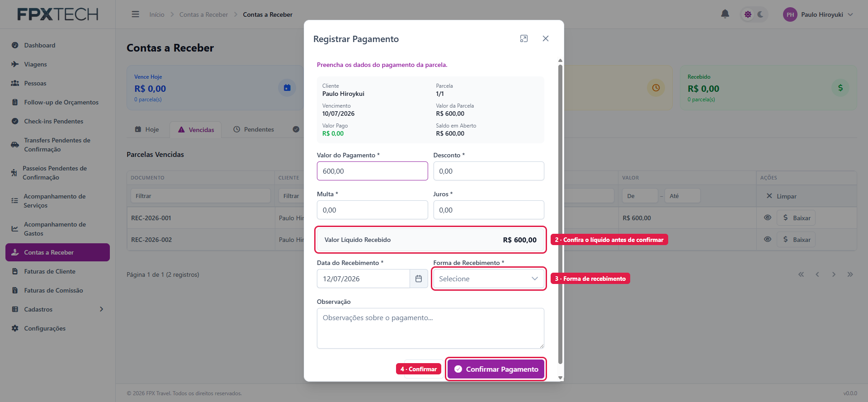The image size is (868, 402).
Task: Click the Juros input field
Action: pos(489,210)
